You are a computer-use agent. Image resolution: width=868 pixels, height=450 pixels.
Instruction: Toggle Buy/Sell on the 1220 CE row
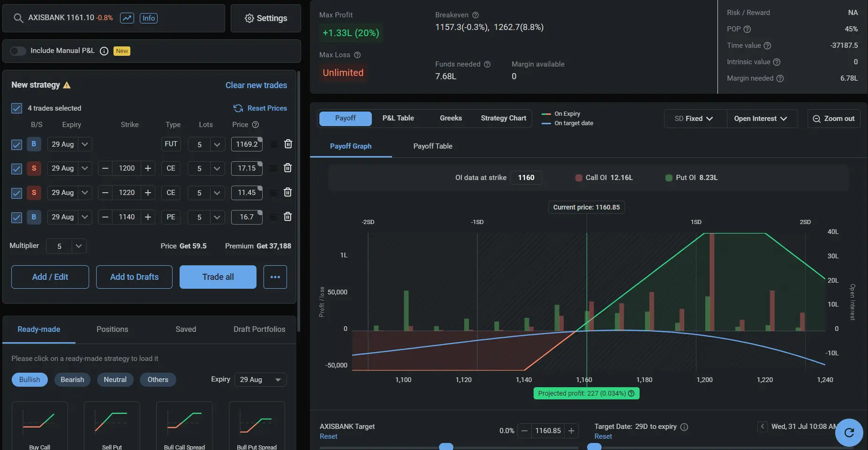point(34,193)
